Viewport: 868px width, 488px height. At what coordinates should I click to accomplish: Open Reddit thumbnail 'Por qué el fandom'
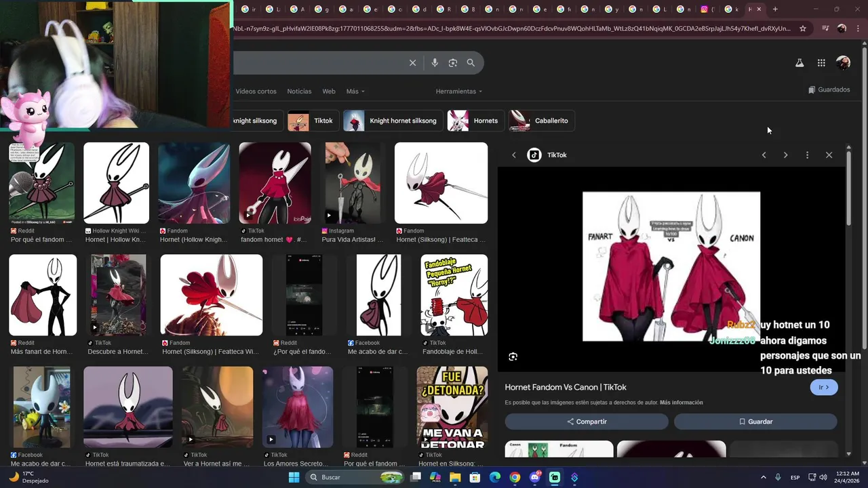[x=41, y=183]
